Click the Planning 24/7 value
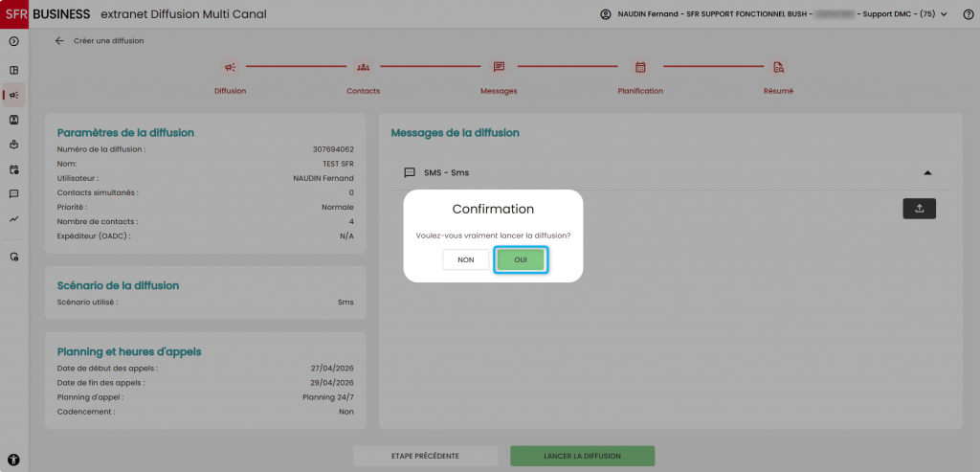The width and height of the screenshot is (980, 472). 328,397
